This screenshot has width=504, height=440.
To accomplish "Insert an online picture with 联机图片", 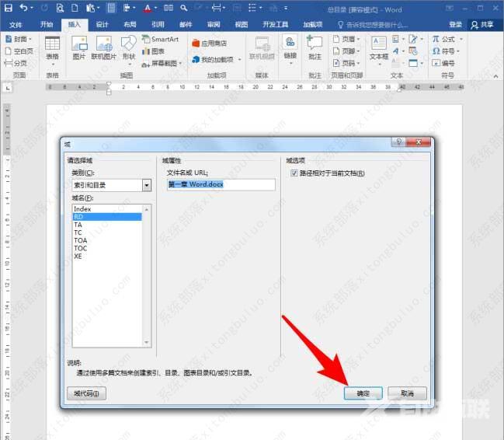I will point(103,48).
